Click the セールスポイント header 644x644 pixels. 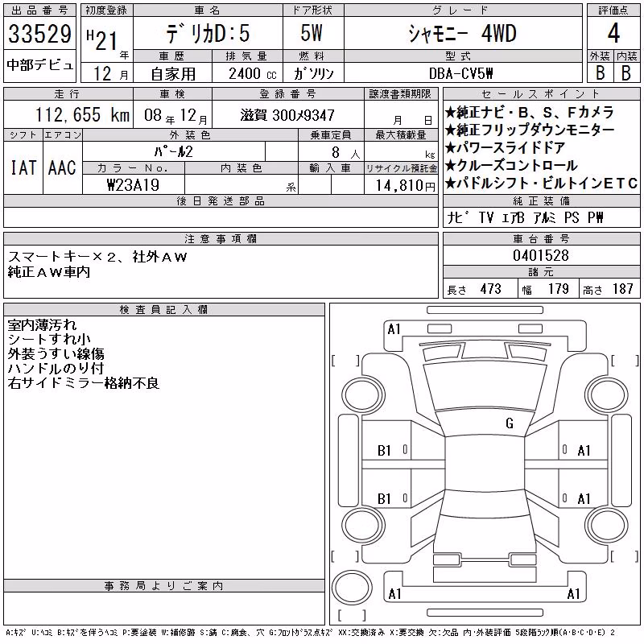pos(541,94)
